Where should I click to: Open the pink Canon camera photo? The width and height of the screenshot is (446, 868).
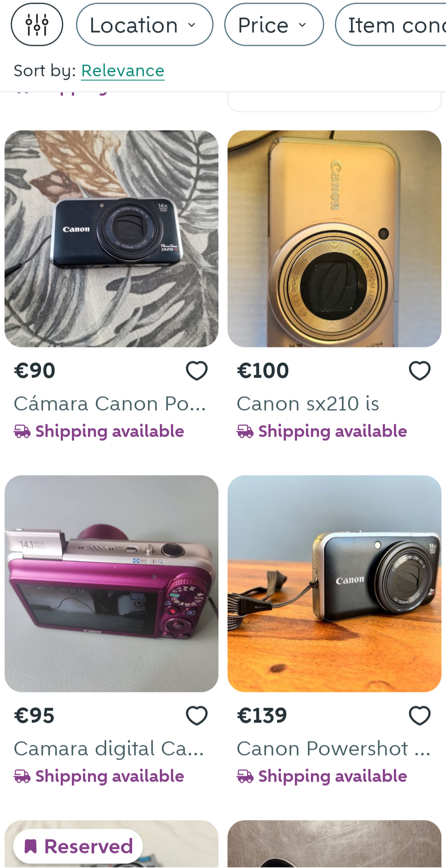tap(111, 583)
